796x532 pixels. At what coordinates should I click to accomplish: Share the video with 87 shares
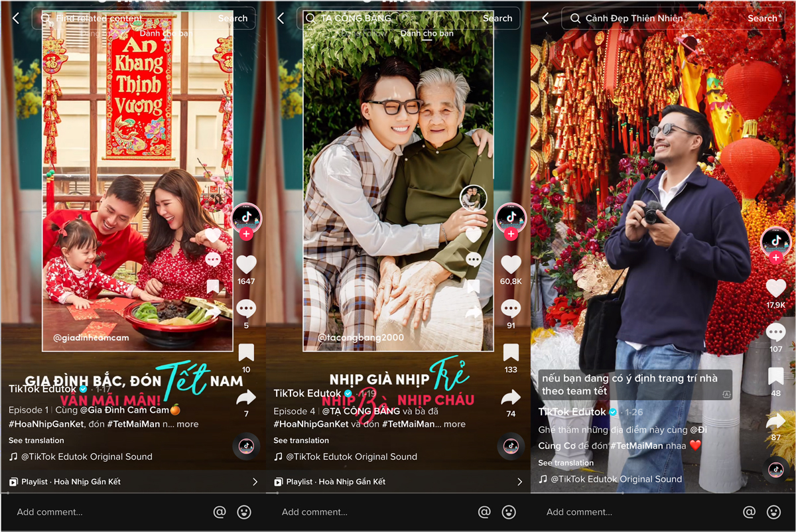(x=775, y=421)
